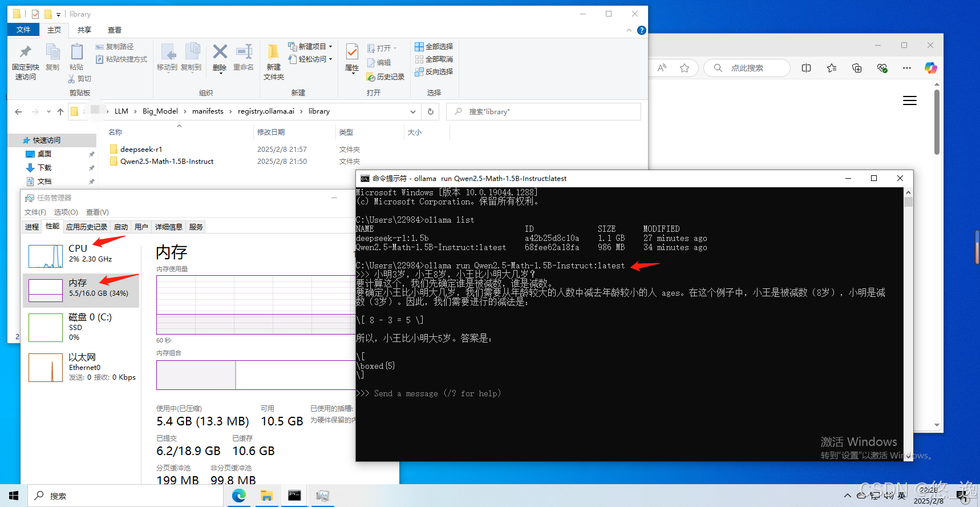Image resolution: width=980 pixels, height=507 pixels.
Task: Switch to App history tab
Action: pyautogui.click(x=87, y=227)
